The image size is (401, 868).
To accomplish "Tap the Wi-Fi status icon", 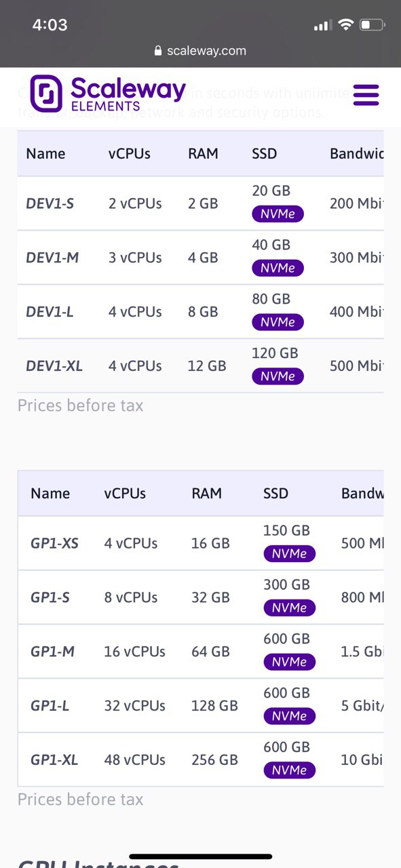I will pos(346,25).
